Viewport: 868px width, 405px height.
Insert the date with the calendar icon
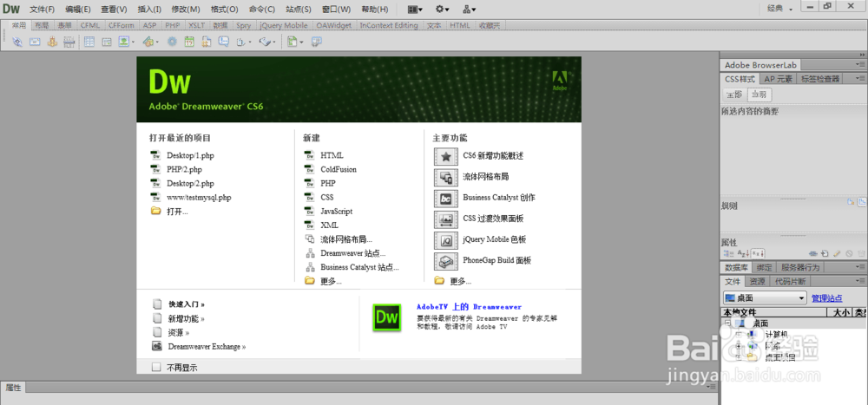coord(189,42)
